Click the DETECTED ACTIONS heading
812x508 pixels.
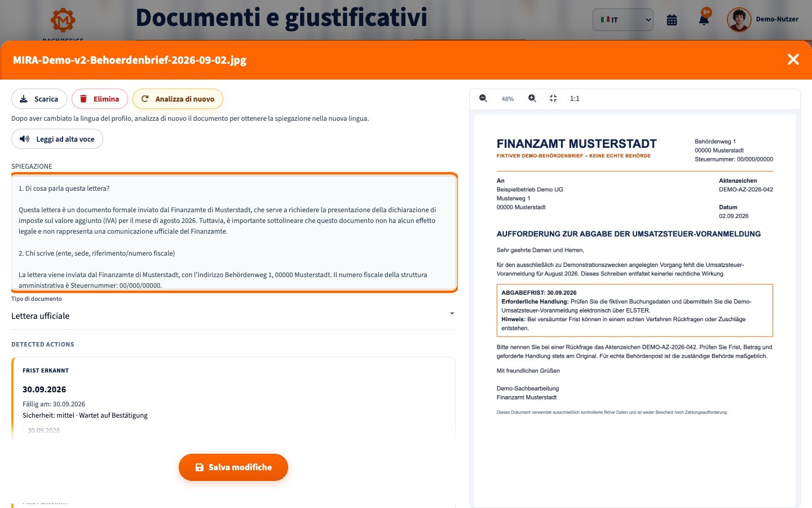[x=43, y=344]
